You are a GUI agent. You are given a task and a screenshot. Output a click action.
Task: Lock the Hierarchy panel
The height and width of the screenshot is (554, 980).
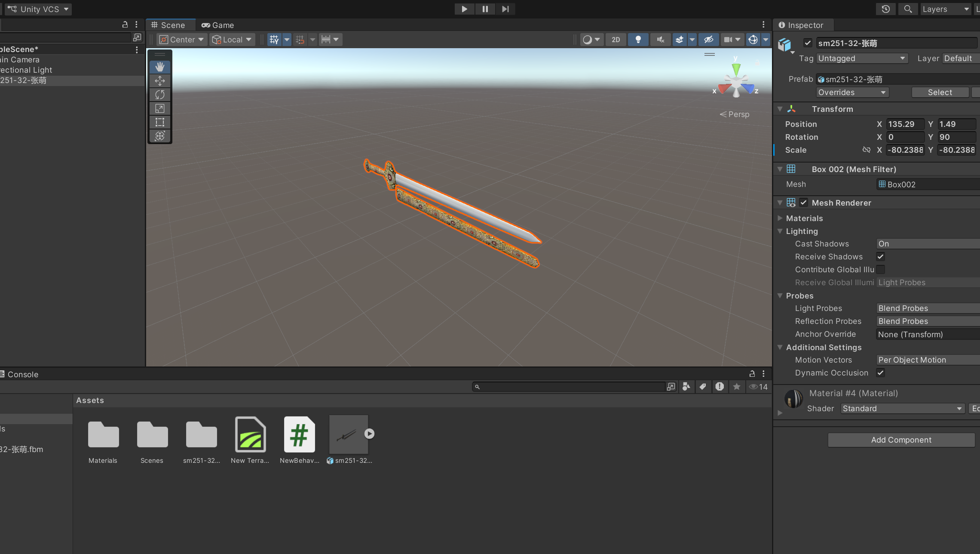tap(125, 25)
